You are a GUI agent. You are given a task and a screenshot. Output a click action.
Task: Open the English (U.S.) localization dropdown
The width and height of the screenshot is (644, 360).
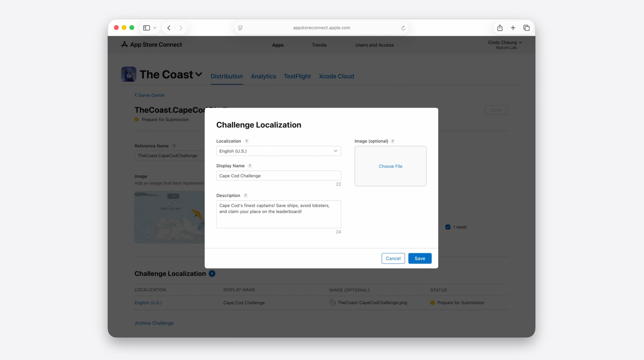pyautogui.click(x=279, y=151)
